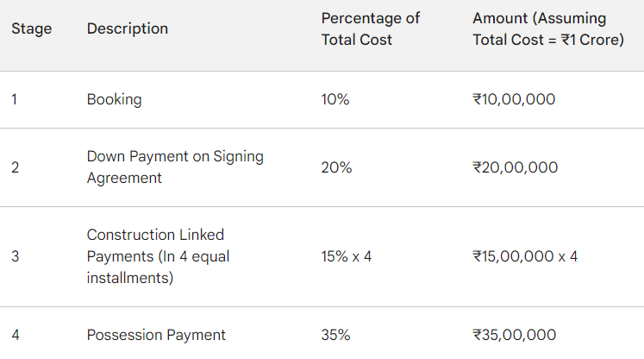Select the ₹20,00,000 amount cell
The width and height of the screenshot is (644, 359).
515,167
